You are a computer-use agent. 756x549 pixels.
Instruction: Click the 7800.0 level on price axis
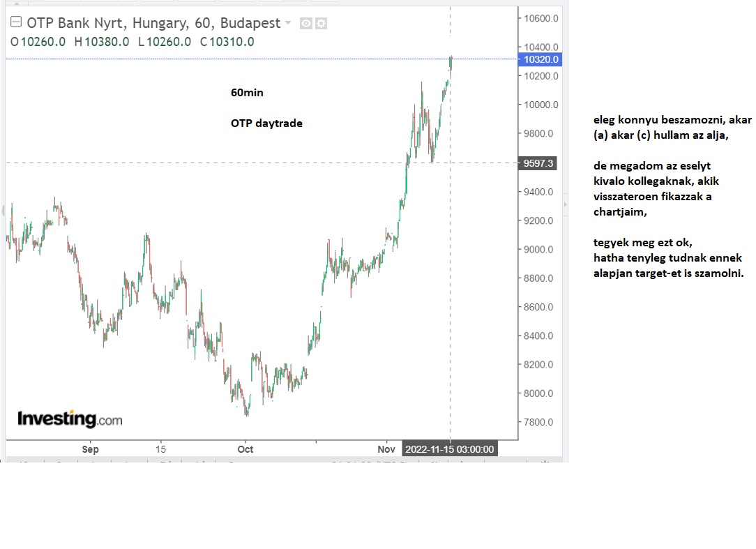538,423
